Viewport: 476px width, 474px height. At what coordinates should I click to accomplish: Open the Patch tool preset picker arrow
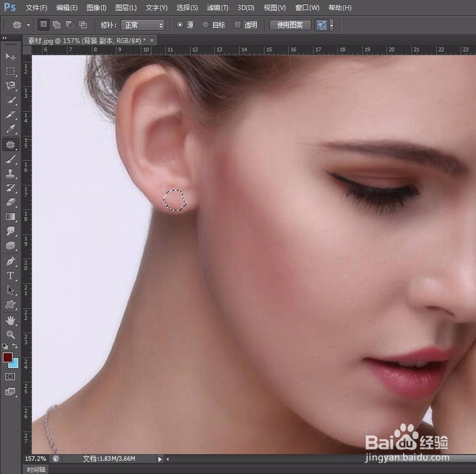tap(28, 25)
